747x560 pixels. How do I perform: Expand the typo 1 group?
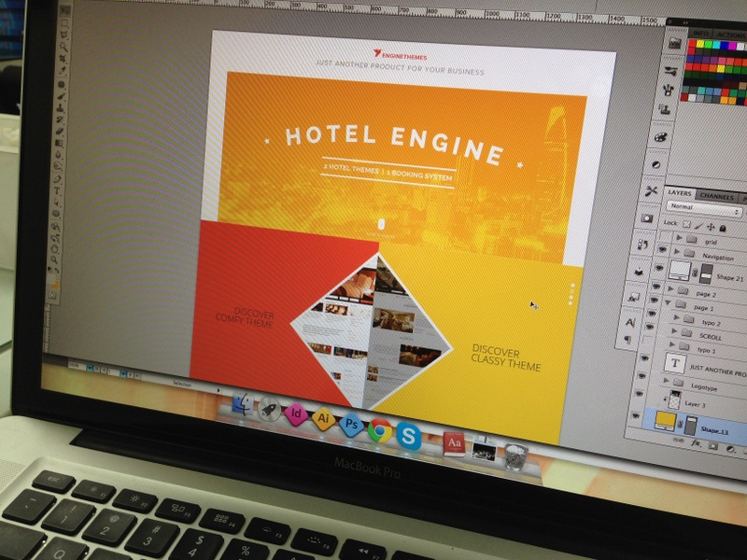(671, 344)
